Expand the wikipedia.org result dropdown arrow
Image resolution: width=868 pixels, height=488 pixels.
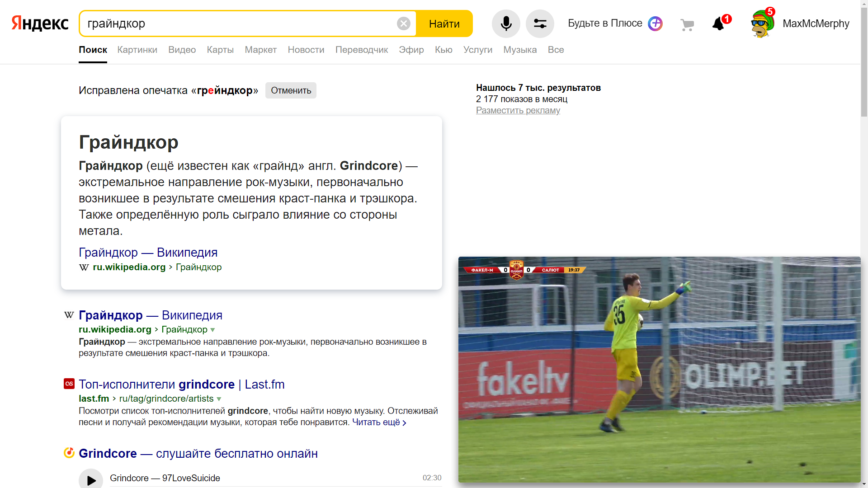tap(213, 330)
